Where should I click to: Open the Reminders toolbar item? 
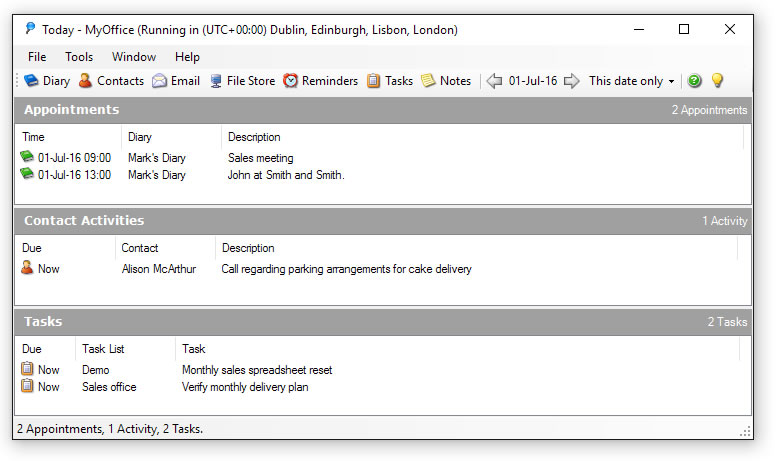(320, 81)
